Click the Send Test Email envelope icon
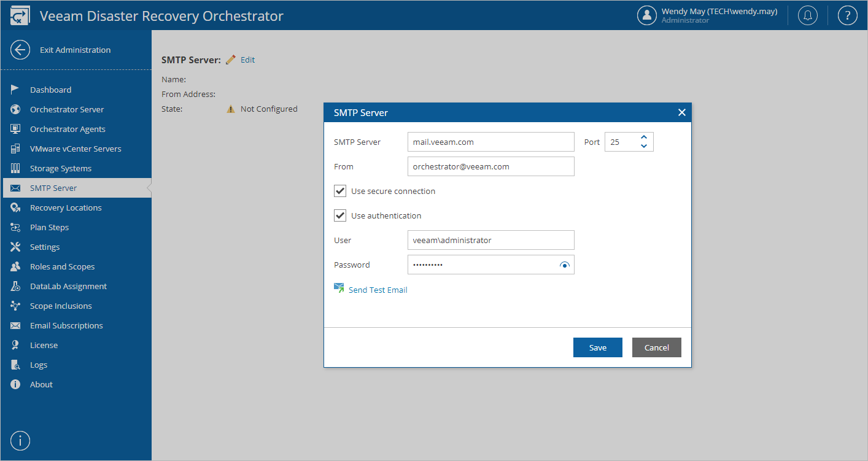Screen dimensions: 868x461 339,288
